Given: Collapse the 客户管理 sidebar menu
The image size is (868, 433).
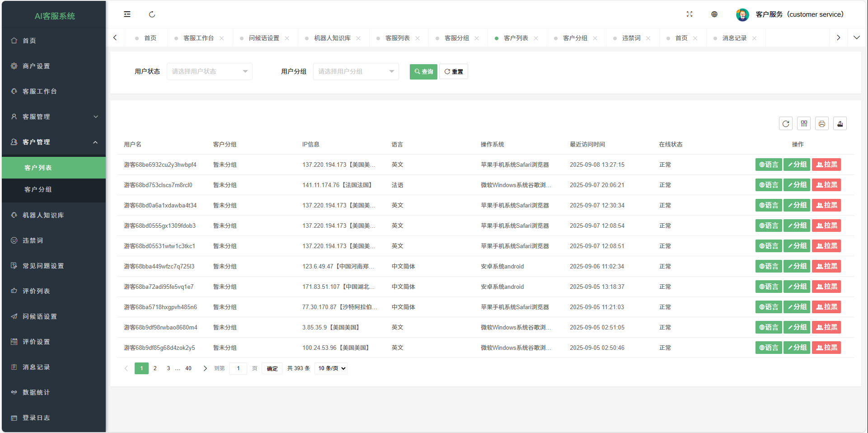Looking at the screenshot, I should tap(54, 142).
